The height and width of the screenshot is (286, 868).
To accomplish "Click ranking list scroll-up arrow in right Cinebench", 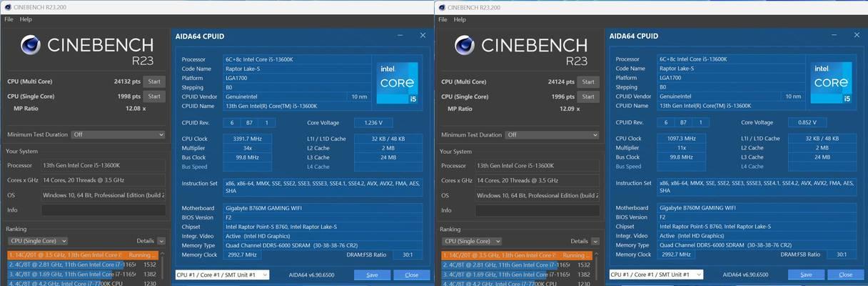I will (596, 255).
